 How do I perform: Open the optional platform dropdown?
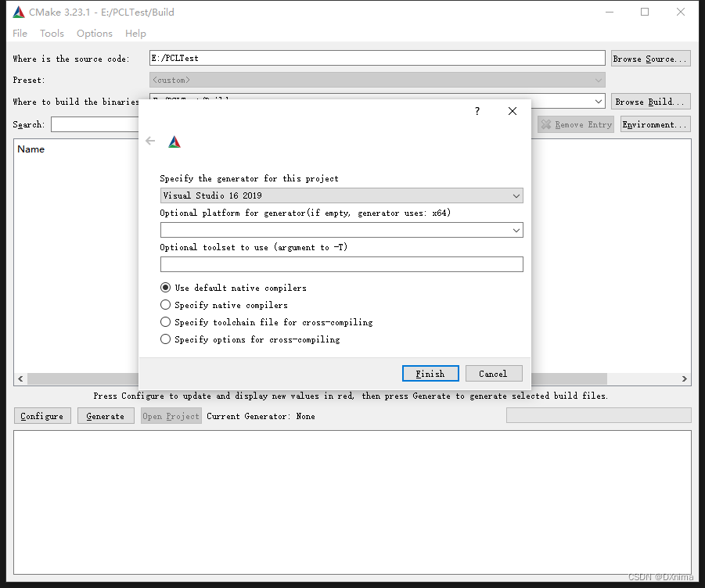[x=515, y=230]
